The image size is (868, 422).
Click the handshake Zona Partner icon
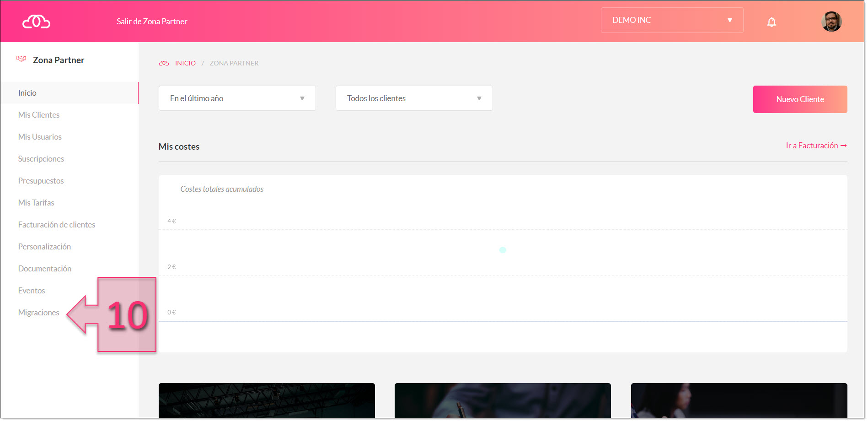[21, 59]
